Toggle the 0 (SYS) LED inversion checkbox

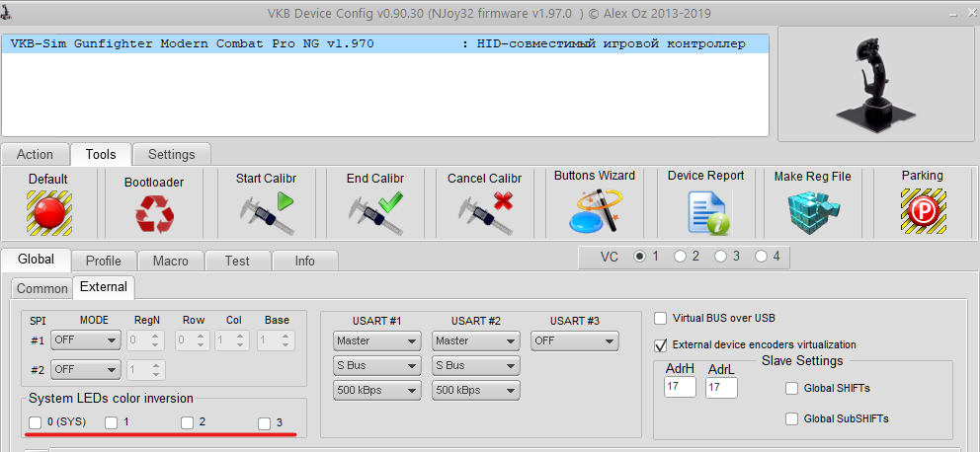pos(37,422)
